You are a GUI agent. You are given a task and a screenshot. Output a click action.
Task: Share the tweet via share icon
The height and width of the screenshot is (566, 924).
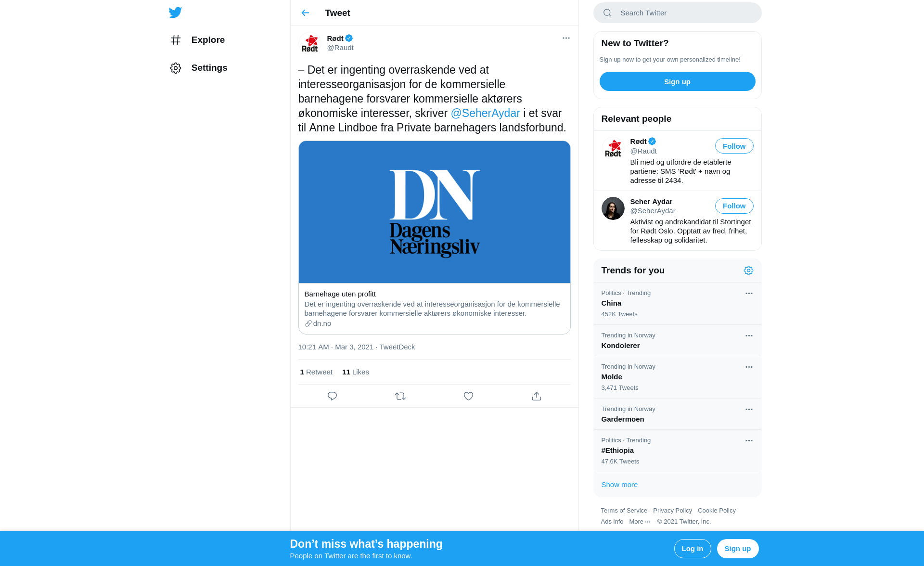click(x=537, y=396)
